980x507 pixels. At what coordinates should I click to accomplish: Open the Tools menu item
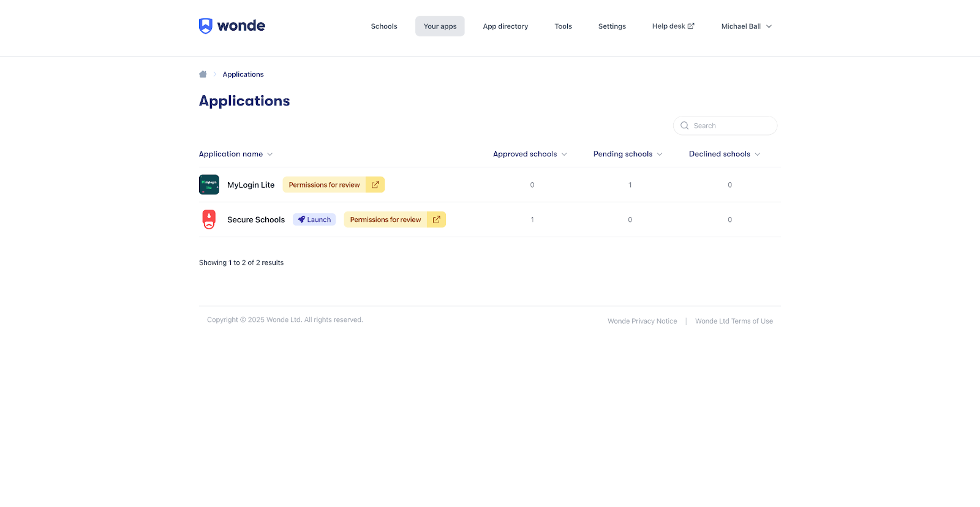563,26
